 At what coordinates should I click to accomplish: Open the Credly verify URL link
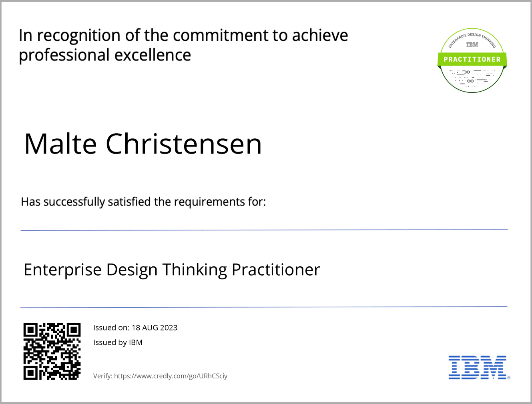[171, 376]
